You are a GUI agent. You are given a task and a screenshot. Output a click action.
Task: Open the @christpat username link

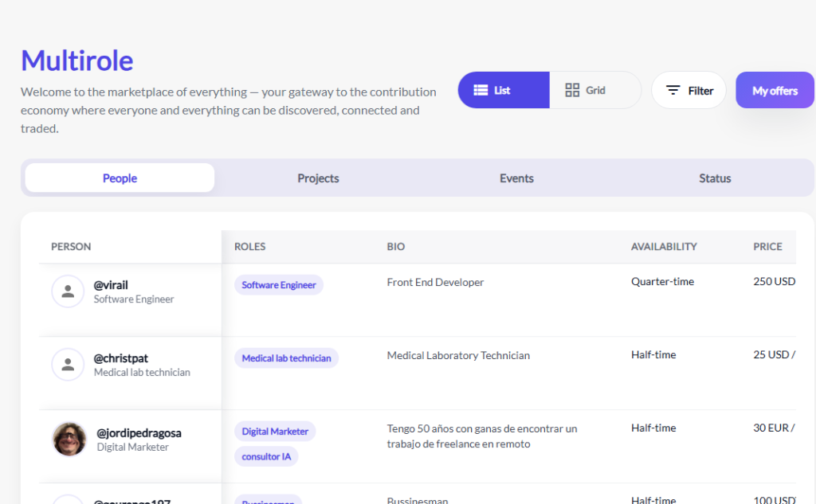pyautogui.click(x=120, y=358)
